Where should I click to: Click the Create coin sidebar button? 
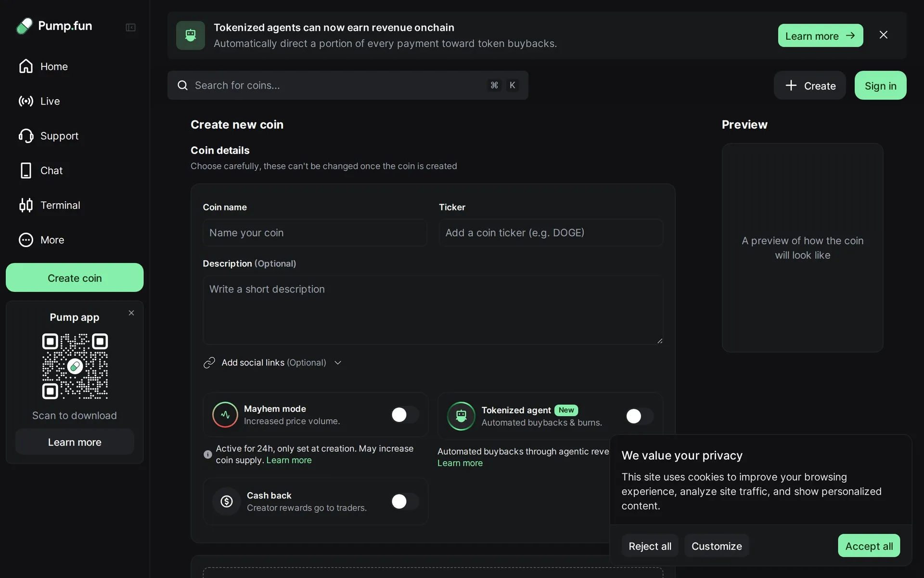(75, 277)
